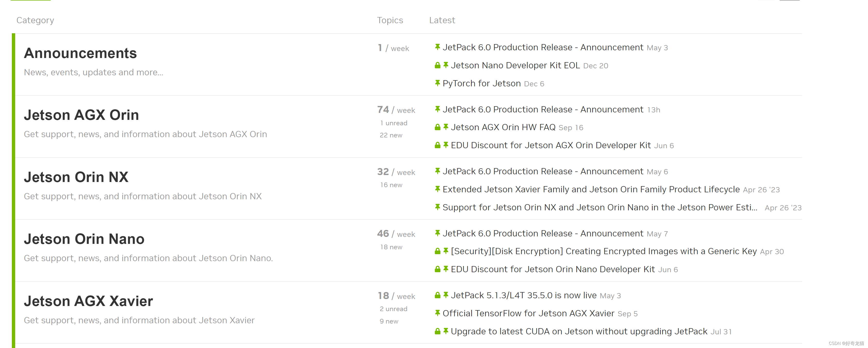
Task: Click '32 / week' topic count
Action: click(x=396, y=172)
